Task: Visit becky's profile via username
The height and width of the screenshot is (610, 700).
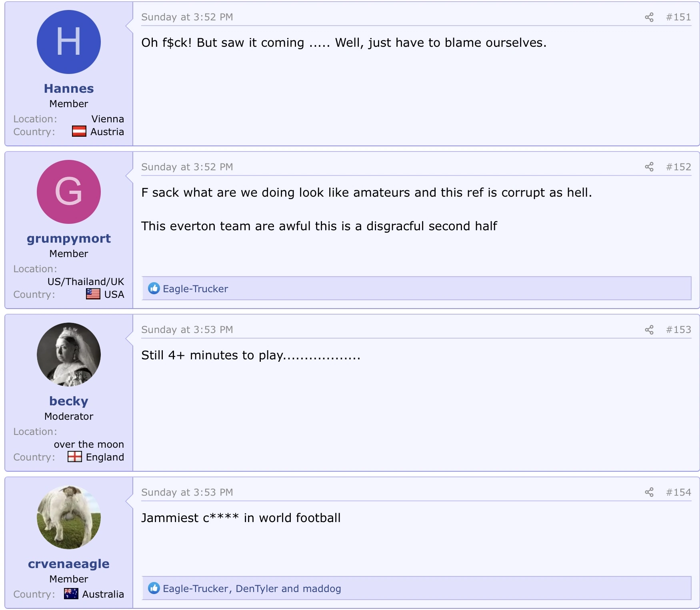Action: click(69, 401)
